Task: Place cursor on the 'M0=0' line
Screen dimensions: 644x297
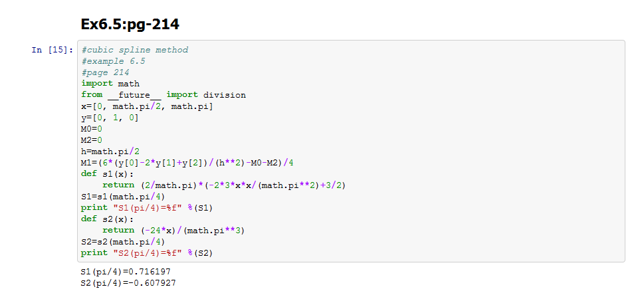Action: point(92,129)
